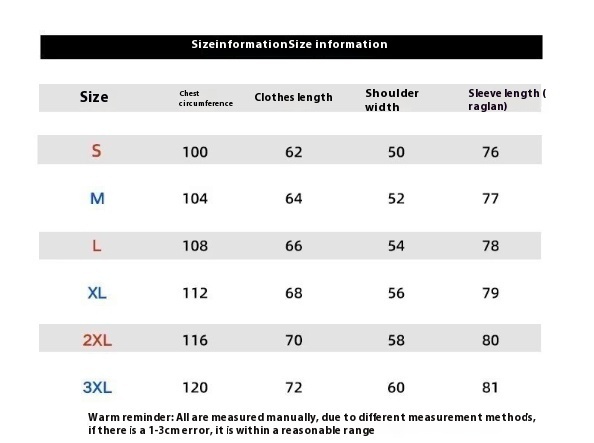Click sleeve length 81 in 3XL row
This screenshot has width=594, height=443.
point(491,388)
